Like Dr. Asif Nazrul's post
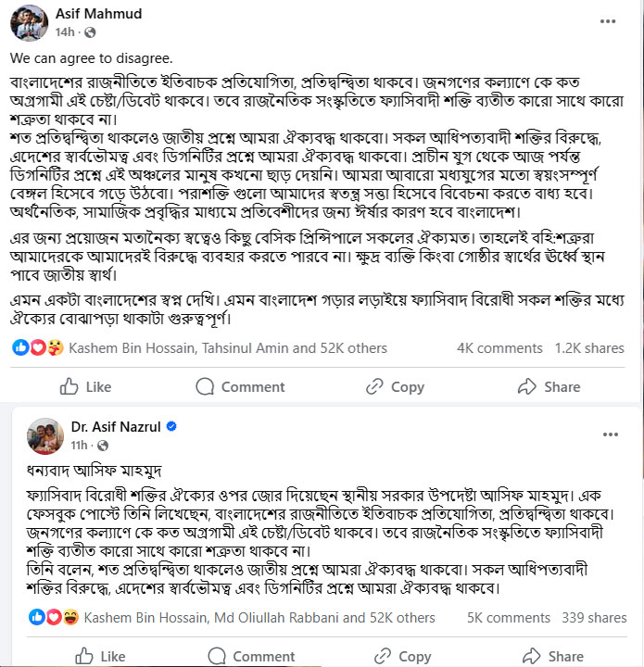Screen dimensions: 644x667 click(x=100, y=656)
